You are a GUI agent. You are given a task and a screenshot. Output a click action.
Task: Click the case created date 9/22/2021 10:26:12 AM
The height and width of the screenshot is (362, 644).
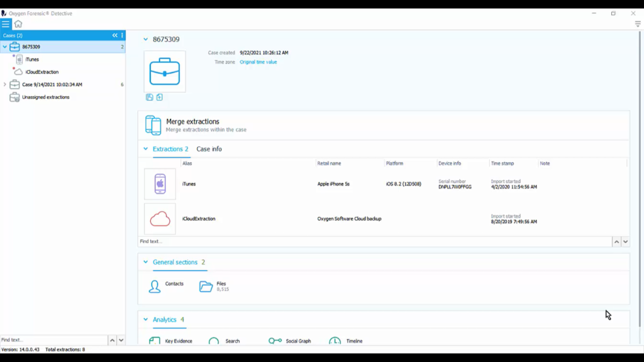264,53
